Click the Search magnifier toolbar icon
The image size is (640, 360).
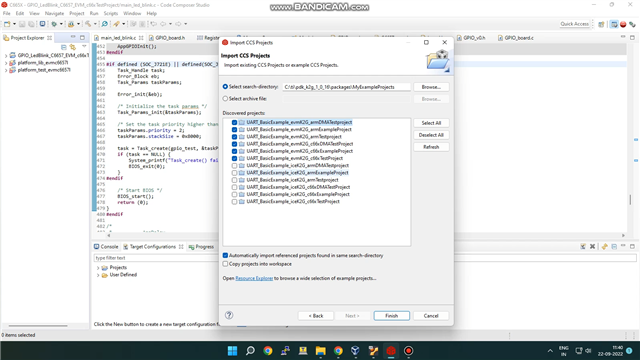click(104, 24)
